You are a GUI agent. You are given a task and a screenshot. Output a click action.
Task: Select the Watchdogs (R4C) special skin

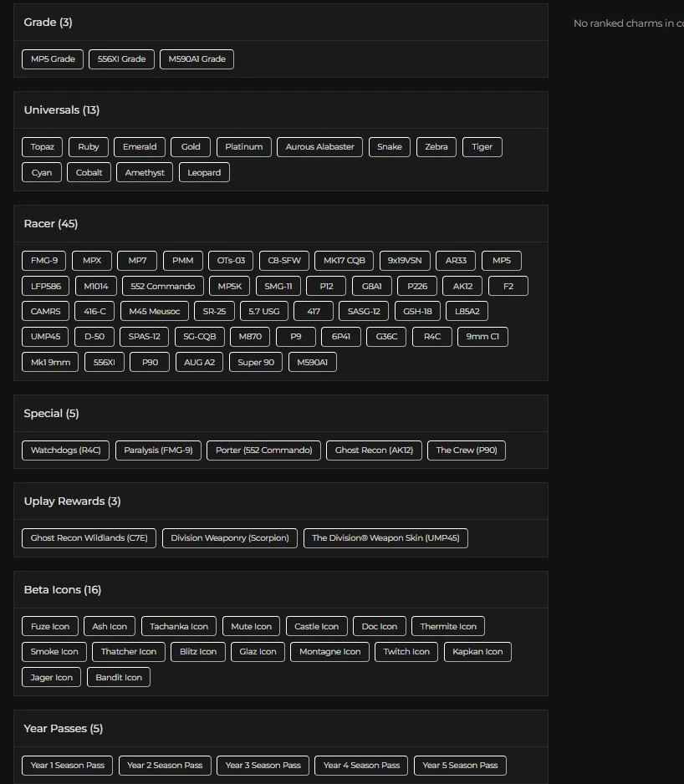(65, 451)
